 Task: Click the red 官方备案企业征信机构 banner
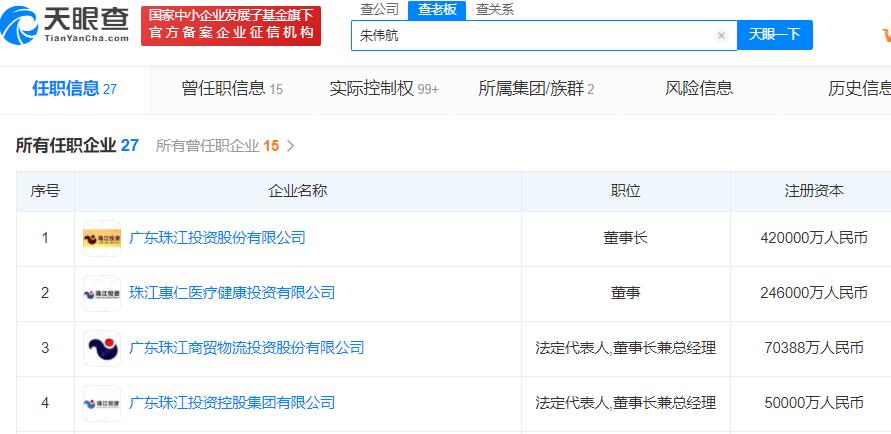click(x=231, y=26)
